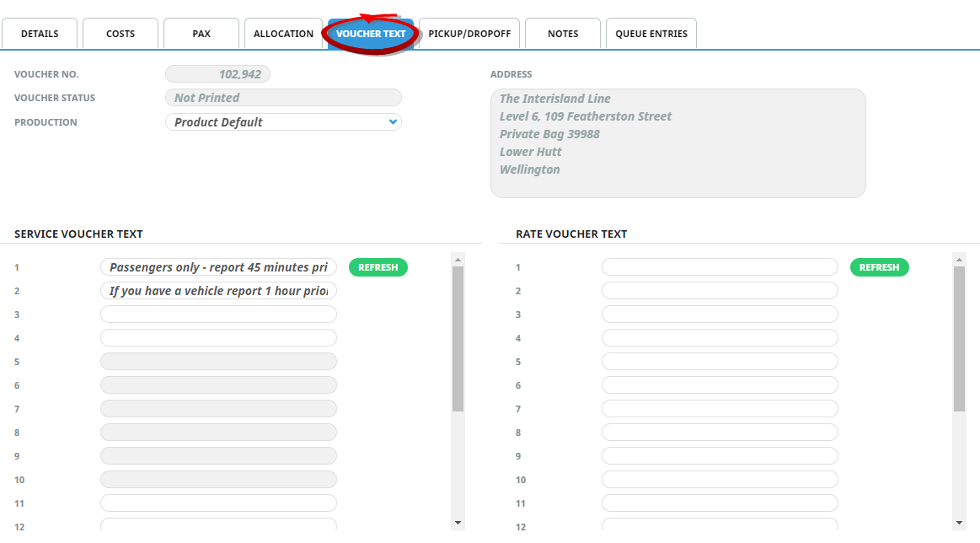Click the rate voucher scrollbar thumb
This screenshot has width=980, height=543.
click(x=959, y=339)
